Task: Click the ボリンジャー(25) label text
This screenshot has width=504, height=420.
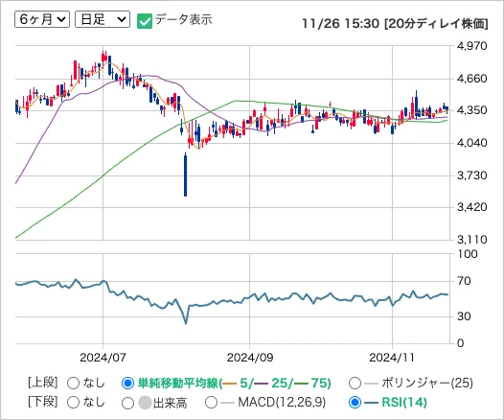Action: (427, 383)
